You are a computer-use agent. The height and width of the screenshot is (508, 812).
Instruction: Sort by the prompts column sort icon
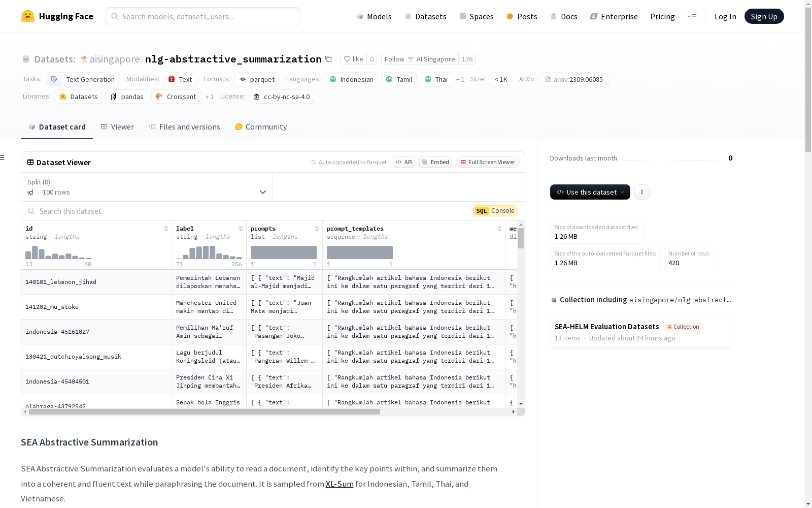(x=317, y=229)
